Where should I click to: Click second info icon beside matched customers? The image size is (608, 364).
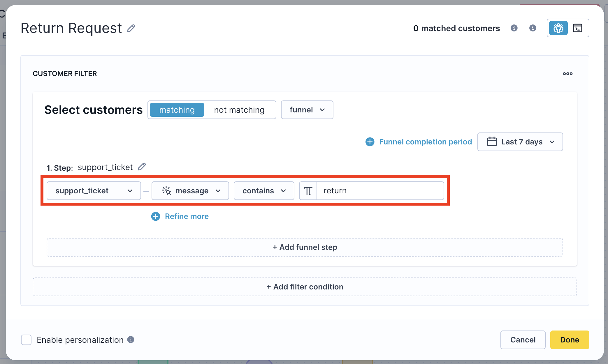[533, 28]
